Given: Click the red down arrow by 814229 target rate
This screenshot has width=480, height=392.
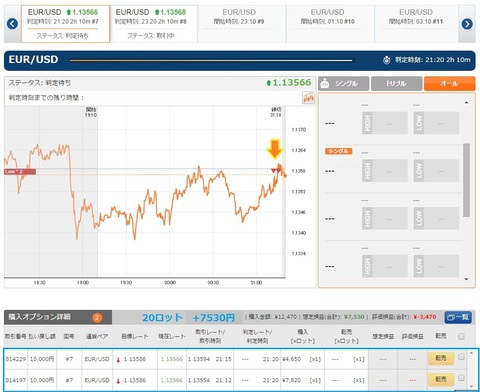Looking at the screenshot, I should [118, 360].
